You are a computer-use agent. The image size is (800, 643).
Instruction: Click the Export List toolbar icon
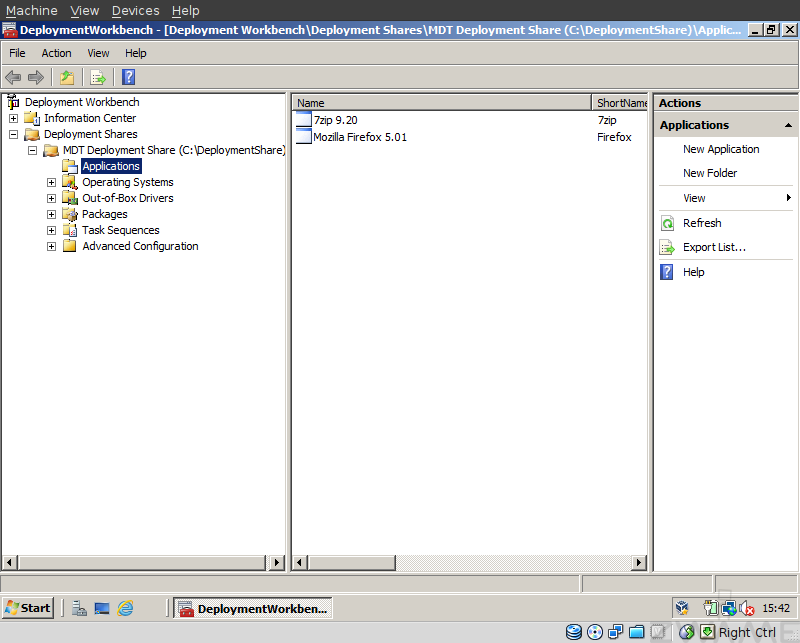point(98,78)
